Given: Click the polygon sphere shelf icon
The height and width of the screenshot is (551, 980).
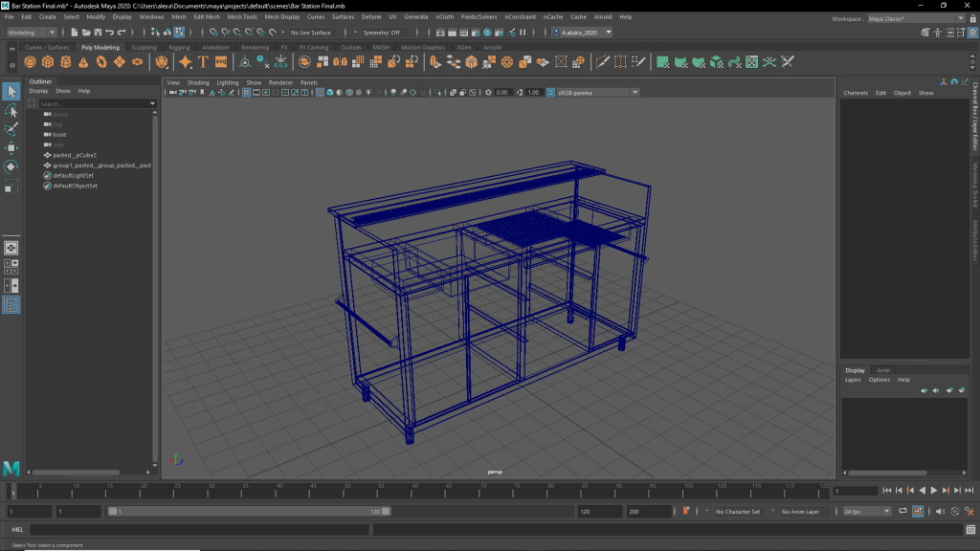Looking at the screenshot, I should coord(31,62).
